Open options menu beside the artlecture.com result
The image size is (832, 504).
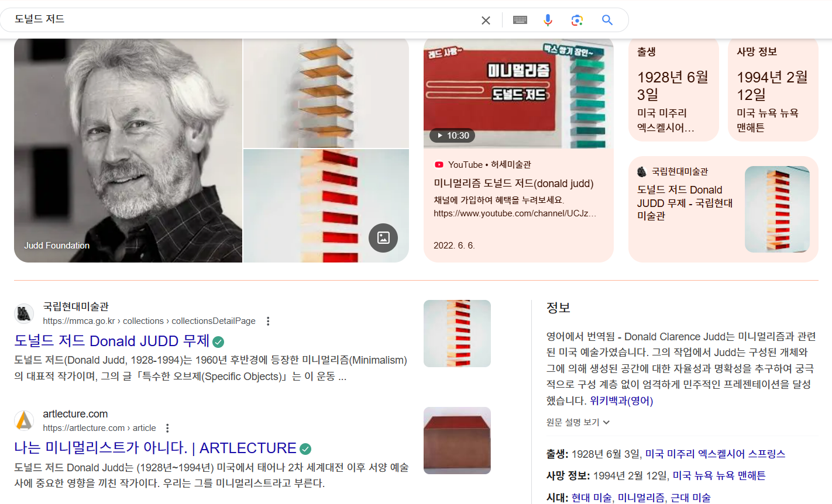[x=167, y=427]
